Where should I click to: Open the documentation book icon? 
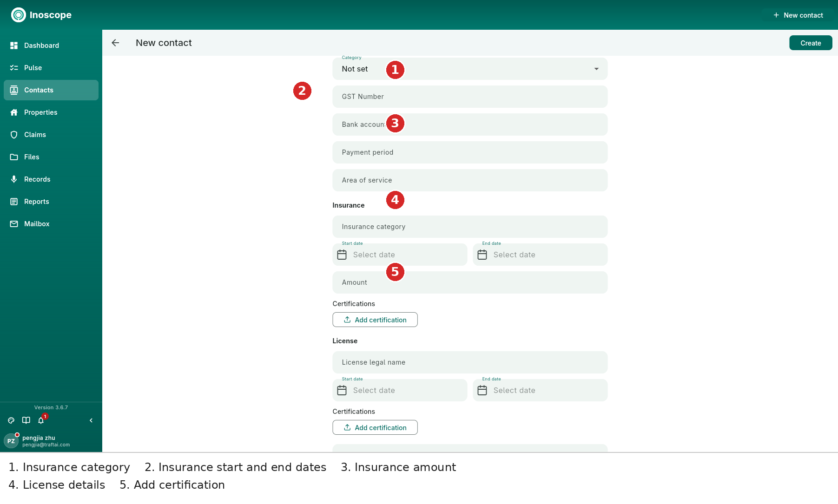(x=26, y=420)
